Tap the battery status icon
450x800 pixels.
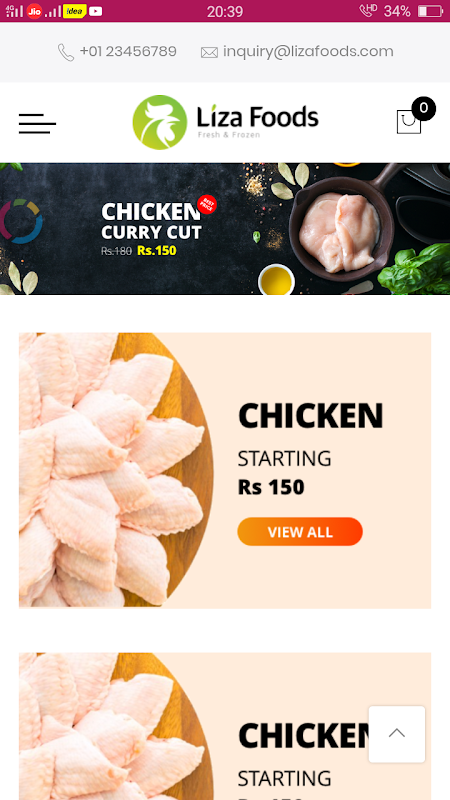tap(430, 11)
